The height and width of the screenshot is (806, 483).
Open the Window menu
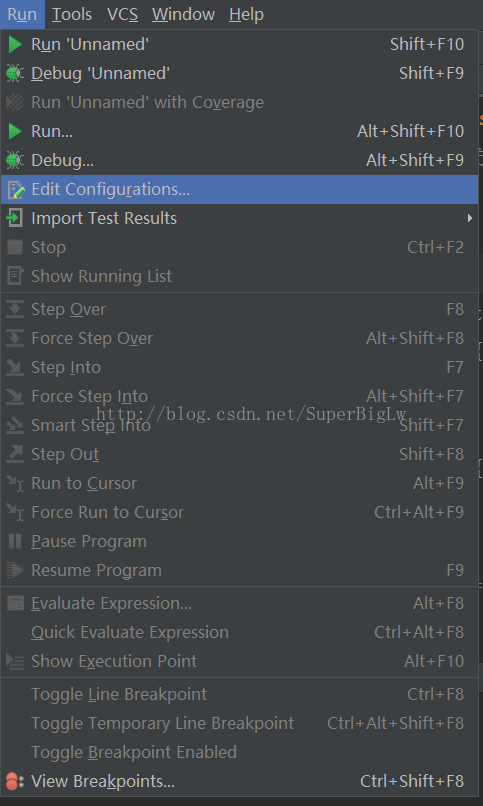183,14
